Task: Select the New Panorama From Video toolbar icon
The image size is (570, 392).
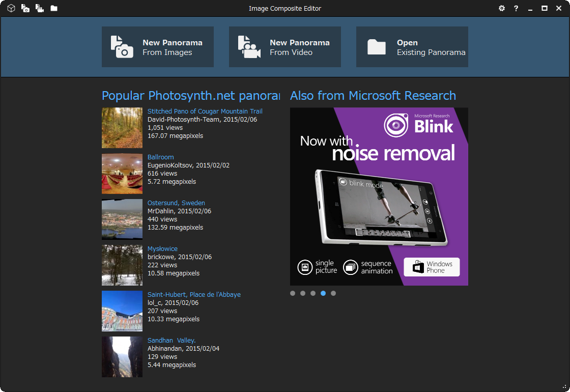Action: (39, 8)
